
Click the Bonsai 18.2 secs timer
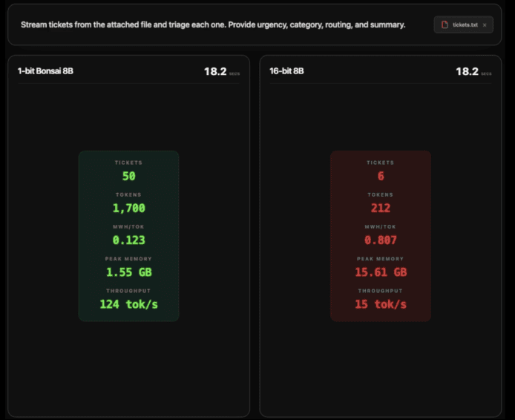[x=222, y=71]
